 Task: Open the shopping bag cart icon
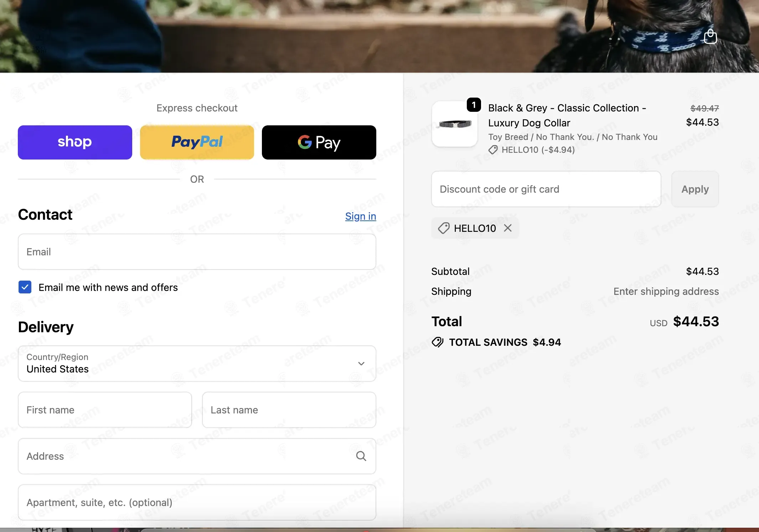tap(710, 36)
